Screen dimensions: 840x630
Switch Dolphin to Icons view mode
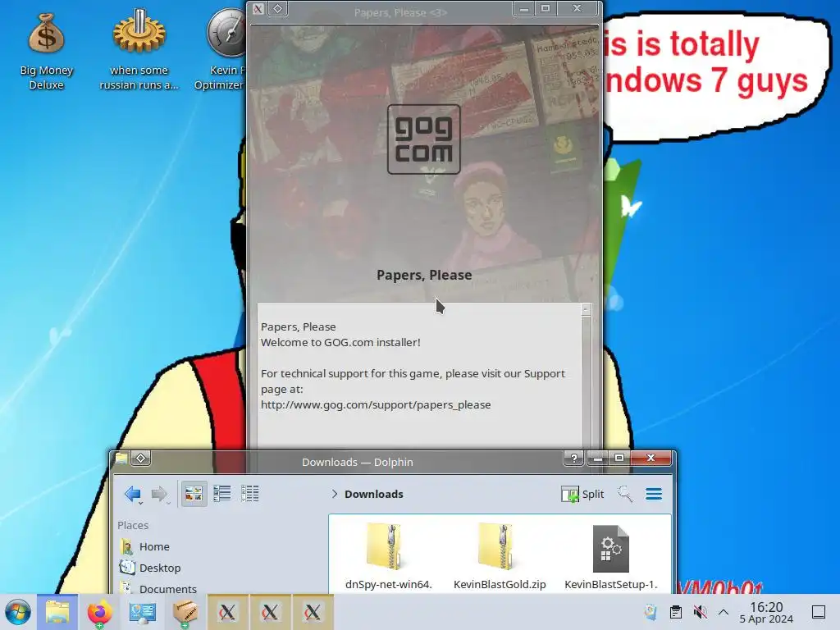point(194,493)
